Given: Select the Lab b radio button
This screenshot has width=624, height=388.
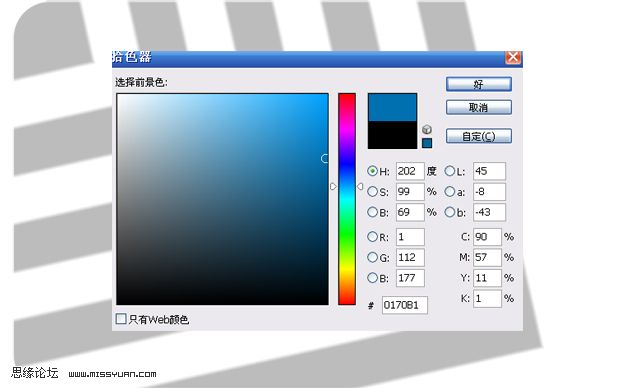Looking at the screenshot, I should 450,212.
